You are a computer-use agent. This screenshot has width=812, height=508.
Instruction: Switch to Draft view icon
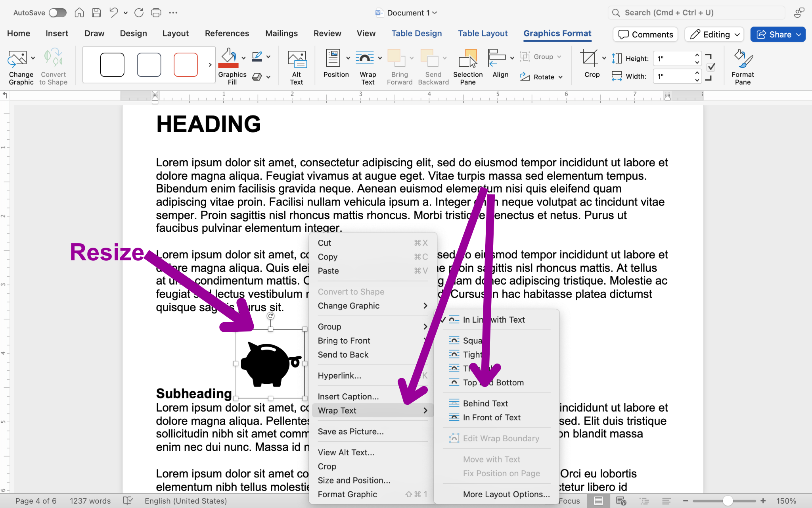666,501
